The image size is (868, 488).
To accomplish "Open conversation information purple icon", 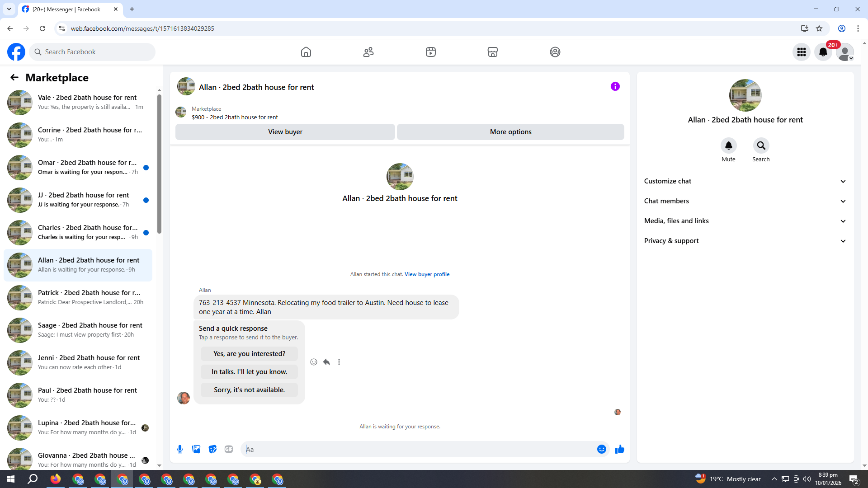I will click(615, 86).
